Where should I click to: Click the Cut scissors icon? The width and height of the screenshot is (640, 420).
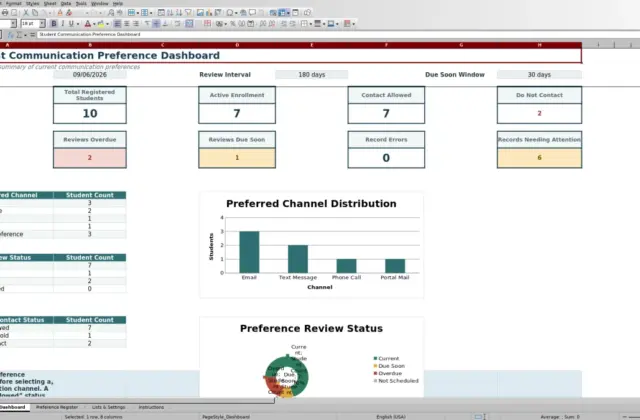point(26,13)
